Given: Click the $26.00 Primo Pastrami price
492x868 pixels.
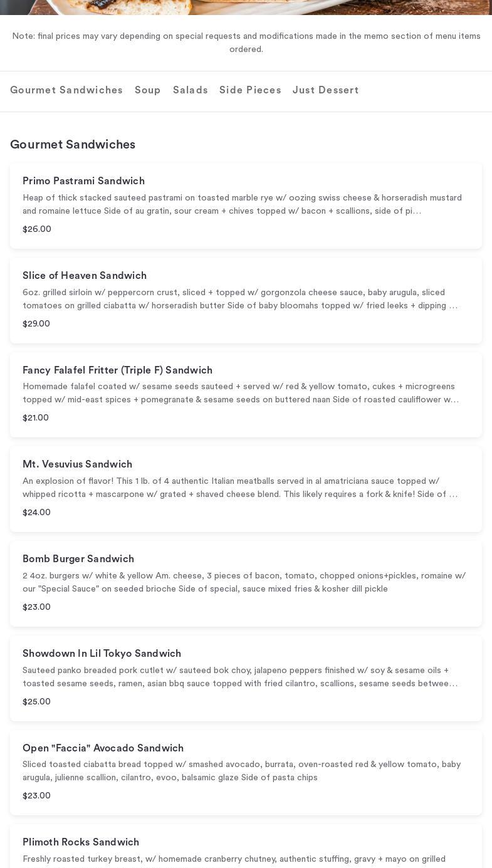Looking at the screenshot, I should coord(37,229).
